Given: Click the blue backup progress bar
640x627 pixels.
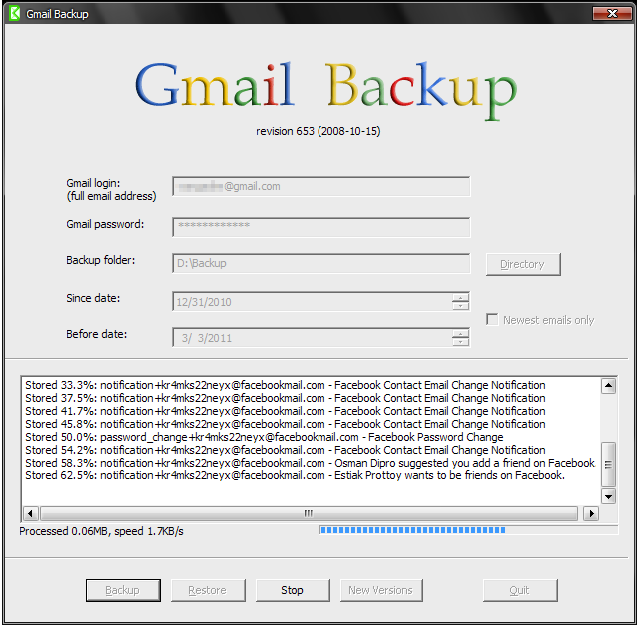Looking at the screenshot, I should (469, 530).
